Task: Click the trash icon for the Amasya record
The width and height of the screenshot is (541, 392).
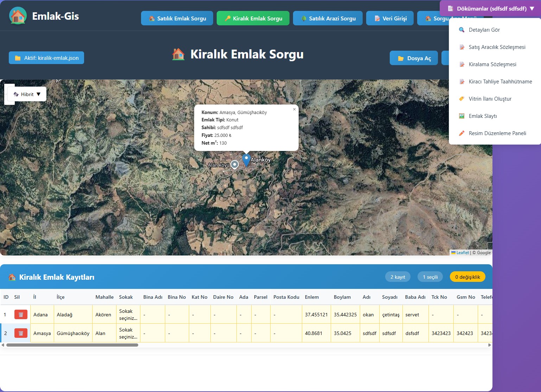Action: [21, 333]
